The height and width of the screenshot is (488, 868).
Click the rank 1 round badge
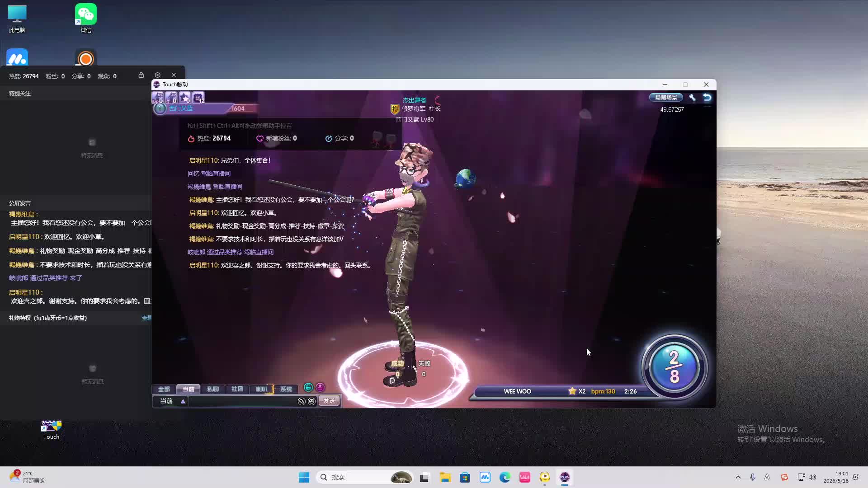point(160,108)
